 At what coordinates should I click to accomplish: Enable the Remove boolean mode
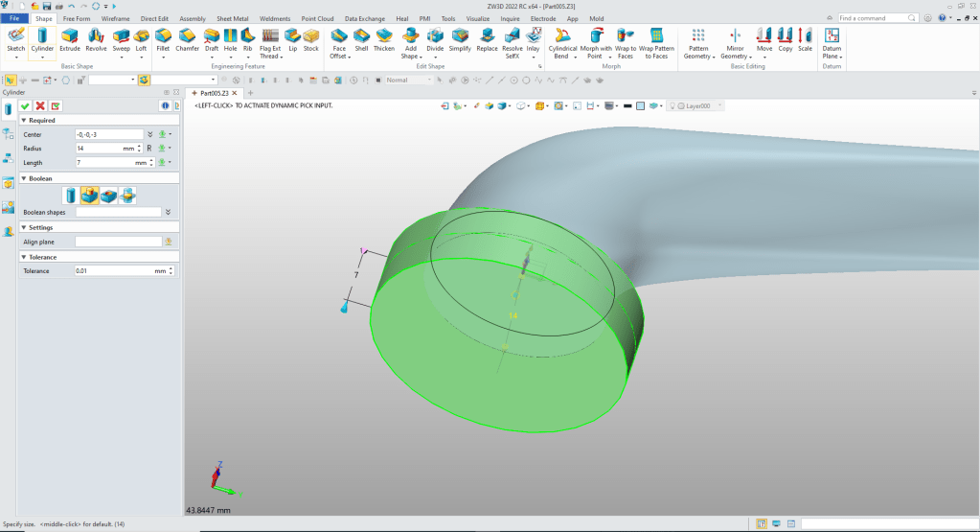(108, 196)
